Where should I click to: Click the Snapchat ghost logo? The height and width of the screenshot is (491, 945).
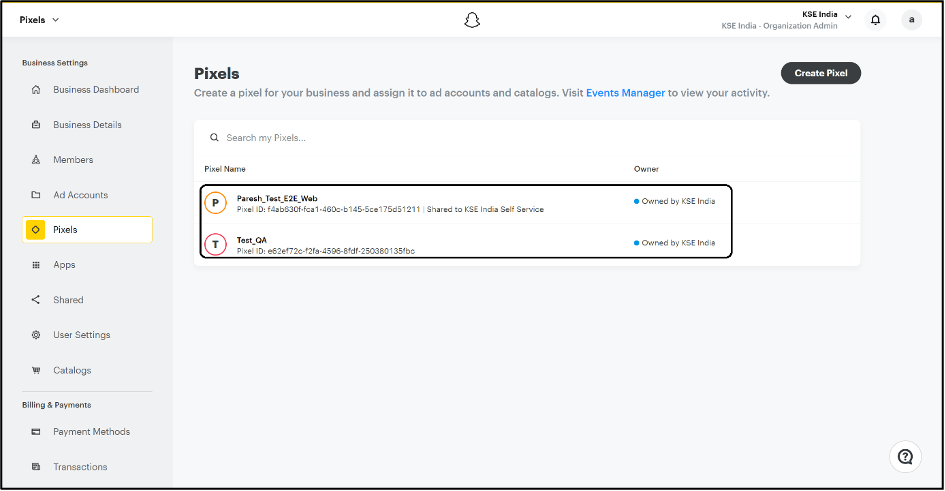click(472, 20)
